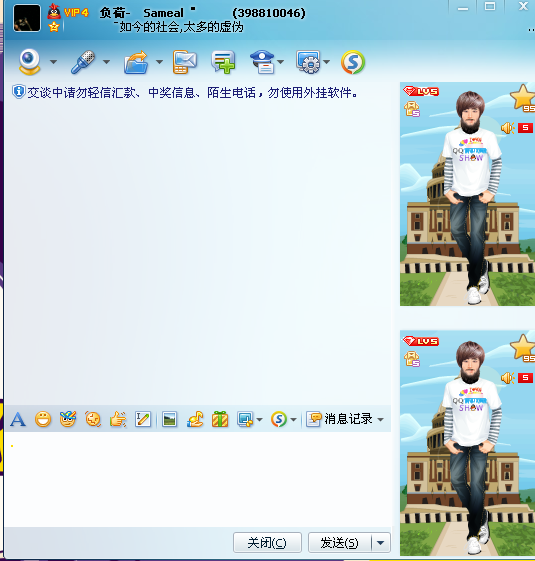This screenshot has height=561, width=535.
Task: Open the pointing hand icon in chat toolbar
Action: click(118, 419)
